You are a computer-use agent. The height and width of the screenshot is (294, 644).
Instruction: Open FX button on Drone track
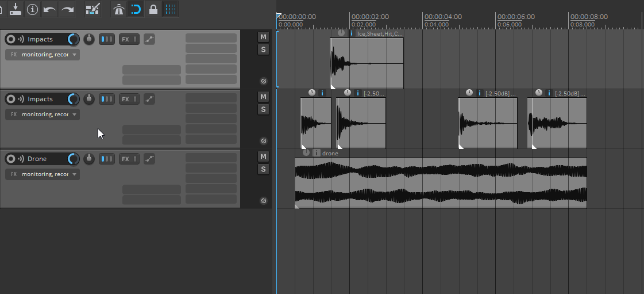pyautogui.click(x=129, y=159)
